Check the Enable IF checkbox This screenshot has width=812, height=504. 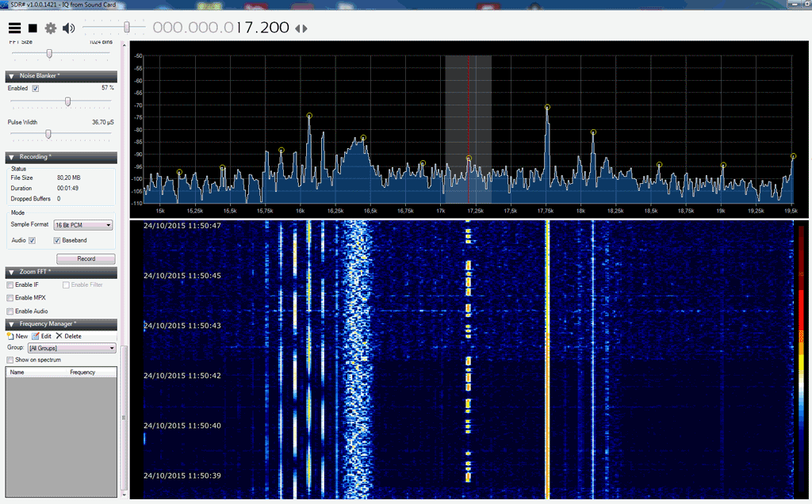(x=10, y=285)
